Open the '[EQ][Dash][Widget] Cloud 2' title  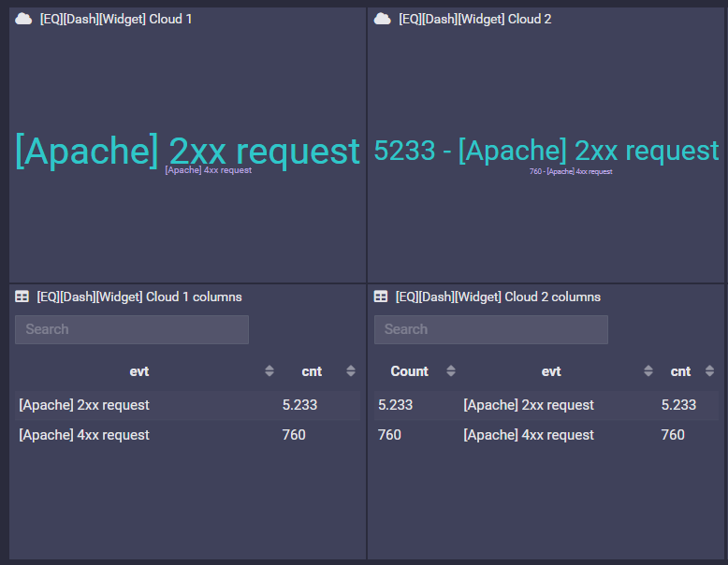point(475,19)
